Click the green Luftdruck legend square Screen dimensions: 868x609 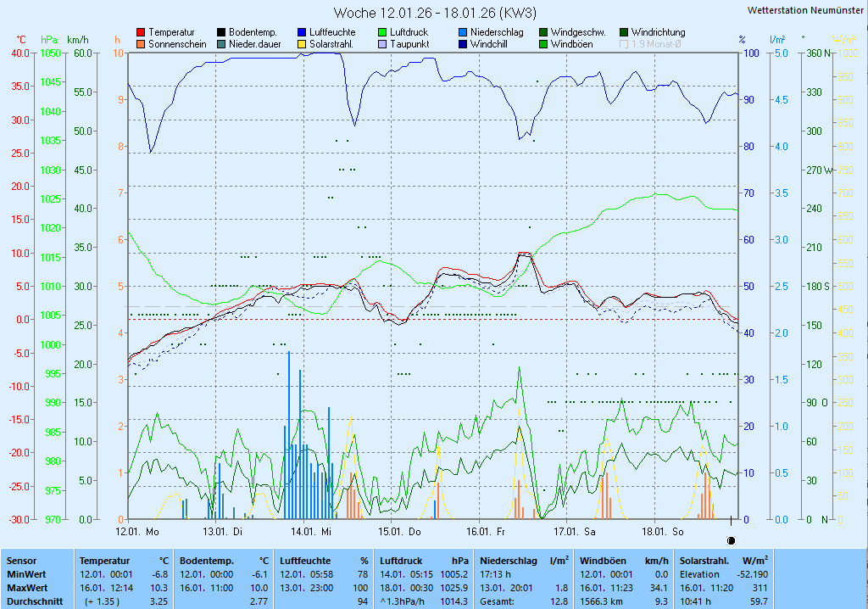click(x=382, y=32)
